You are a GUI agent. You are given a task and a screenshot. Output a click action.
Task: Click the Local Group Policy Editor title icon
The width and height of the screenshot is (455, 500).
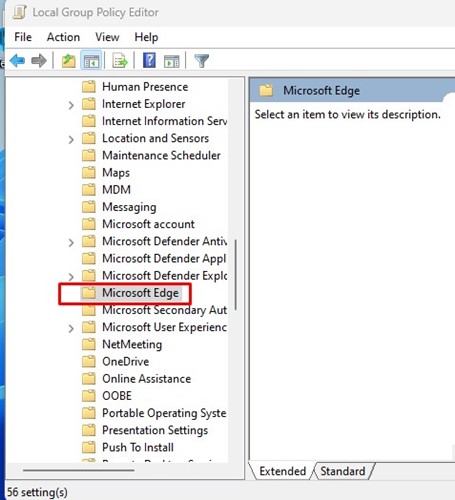[19, 13]
